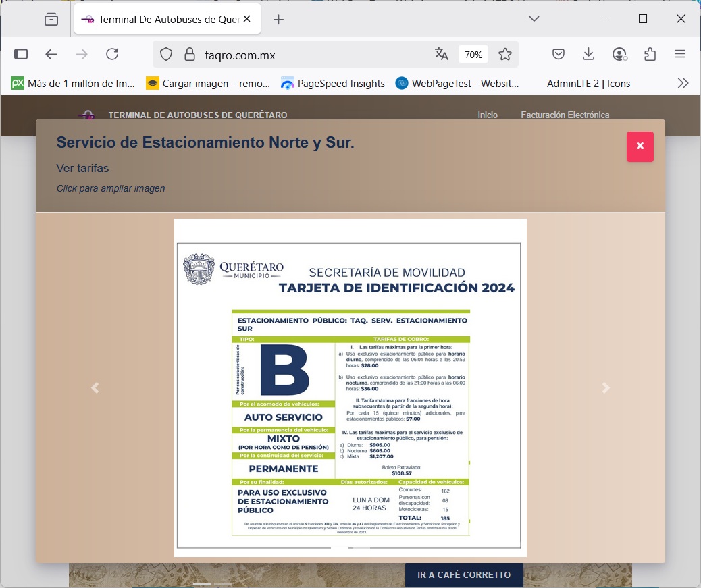Expand the list all tabs chevron

534,19
